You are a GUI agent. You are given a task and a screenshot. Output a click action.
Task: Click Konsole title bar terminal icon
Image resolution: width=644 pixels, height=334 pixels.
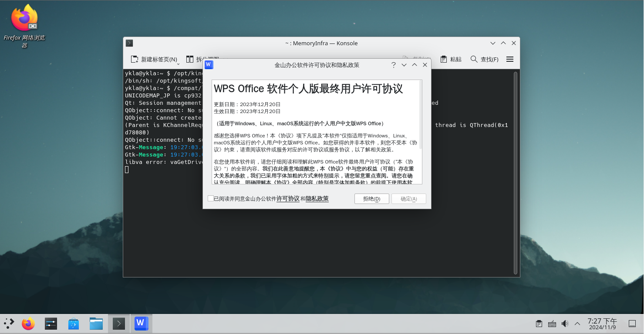[129, 43]
